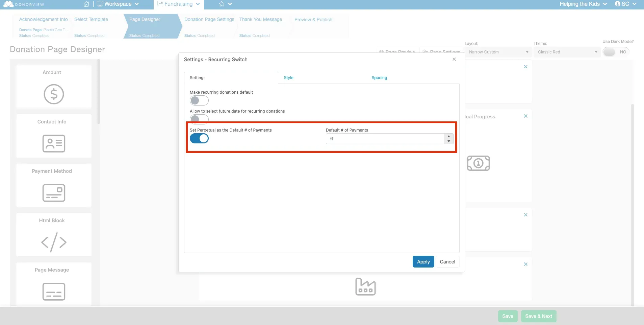
Task: Increase Default # of Payments with up arrow
Action: click(x=448, y=136)
